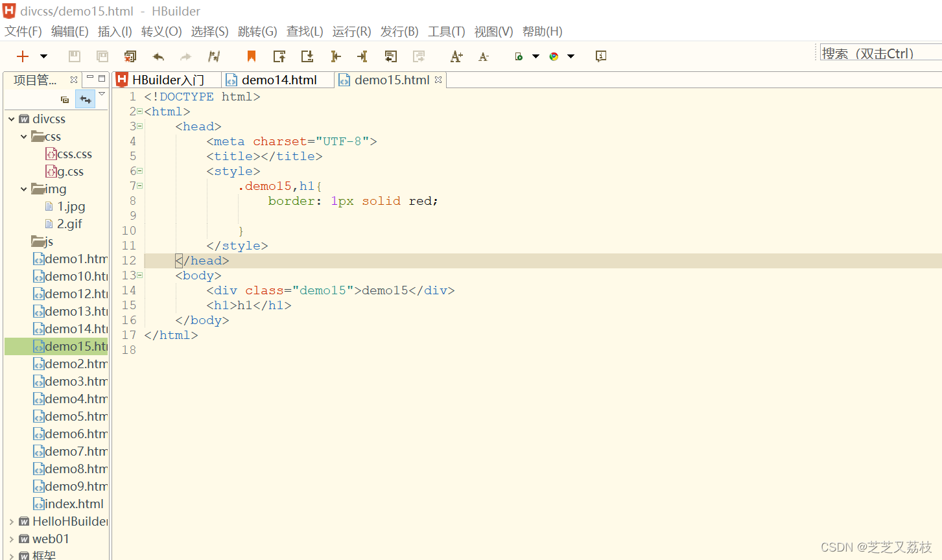Open the project panel view menu triangle
The width and height of the screenshot is (942, 560).
(x=102, y=95)
